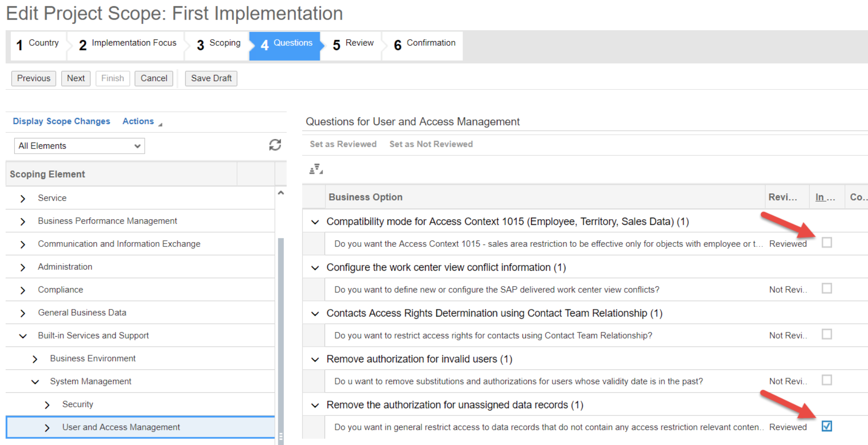Select step 4 Questions
The width and height of the screenshot is (868, 445).
tap(286, 45)
